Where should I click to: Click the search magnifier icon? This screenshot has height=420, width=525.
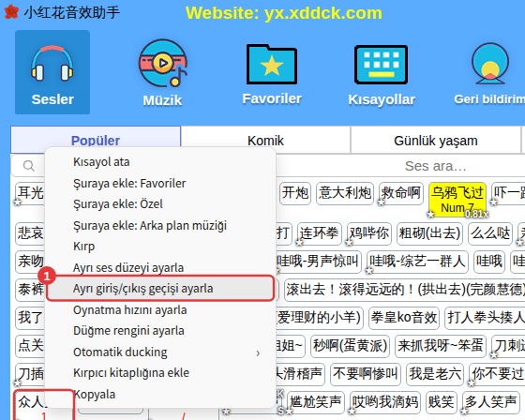tap(29, 166)
